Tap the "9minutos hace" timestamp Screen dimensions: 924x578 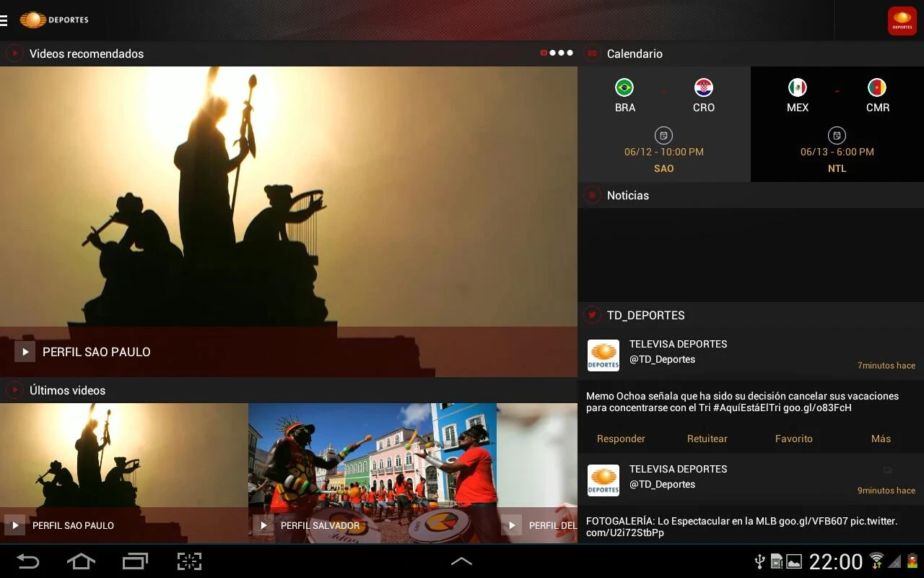[x=886, y=491]
